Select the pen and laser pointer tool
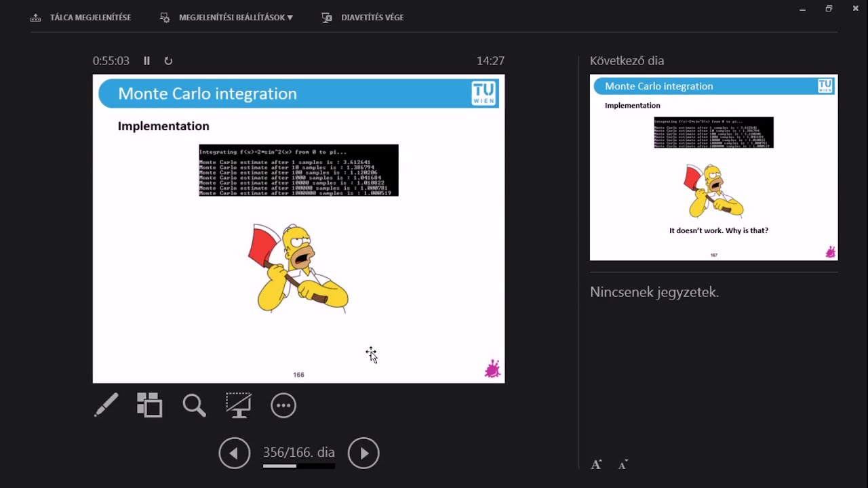 pyautogui.click(x=106, y=405)
